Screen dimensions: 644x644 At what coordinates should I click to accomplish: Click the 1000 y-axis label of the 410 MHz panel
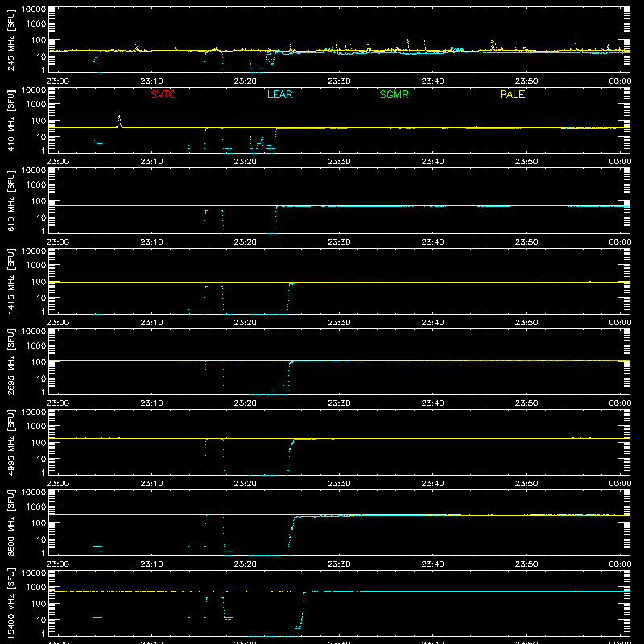pos(36,105)
